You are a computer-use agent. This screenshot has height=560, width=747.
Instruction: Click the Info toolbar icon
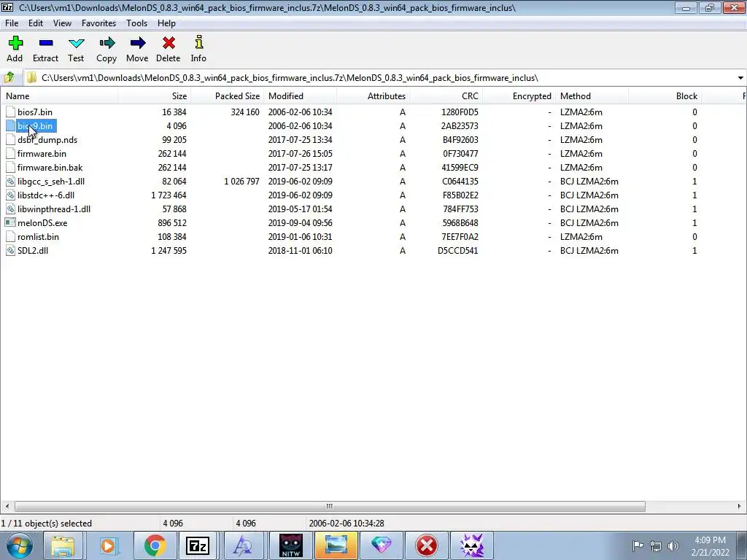pos(199,42)
